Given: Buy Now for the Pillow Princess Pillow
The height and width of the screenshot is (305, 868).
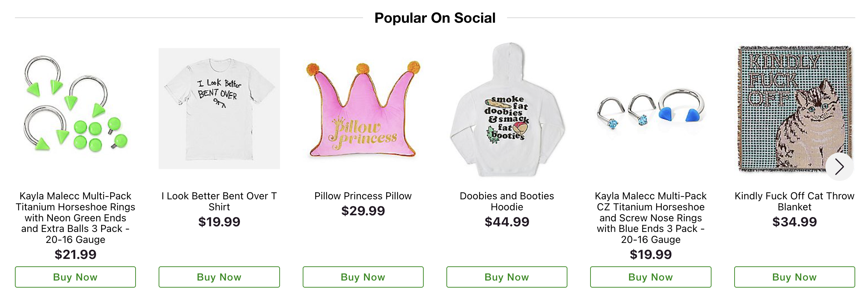Looking at the screenshot, I should coord(363,277).
